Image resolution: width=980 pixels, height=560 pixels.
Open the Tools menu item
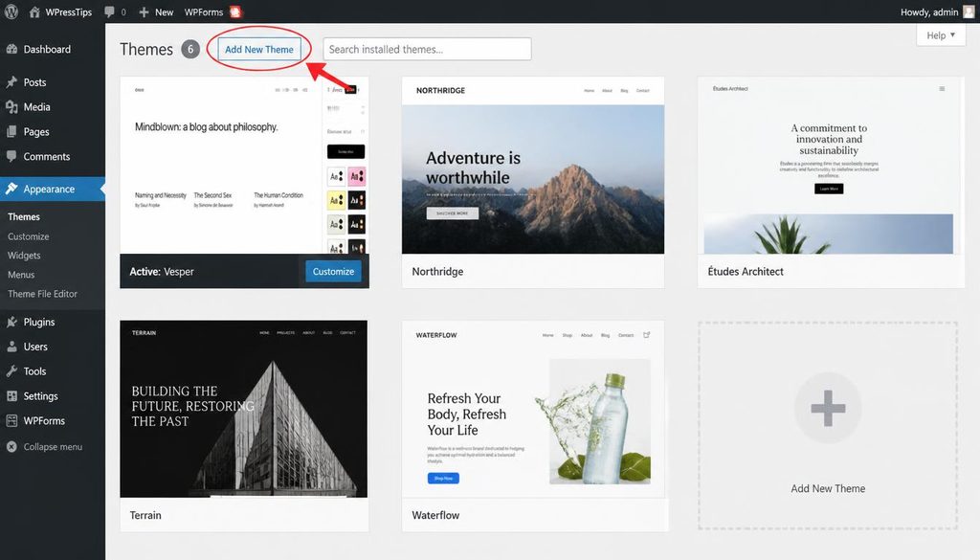35,371
